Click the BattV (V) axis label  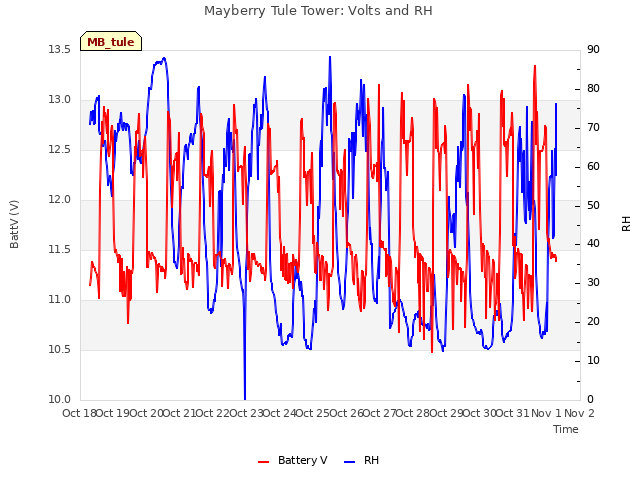click(x=14, y=224)
